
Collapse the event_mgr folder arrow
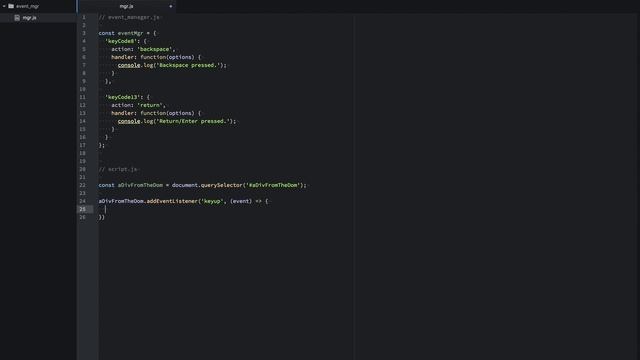[4, 6]
